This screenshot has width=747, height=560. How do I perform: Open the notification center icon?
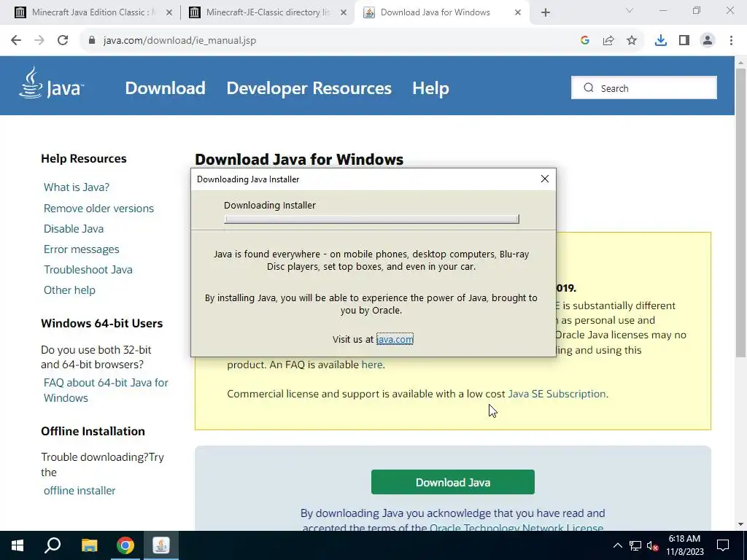(723, 545)
